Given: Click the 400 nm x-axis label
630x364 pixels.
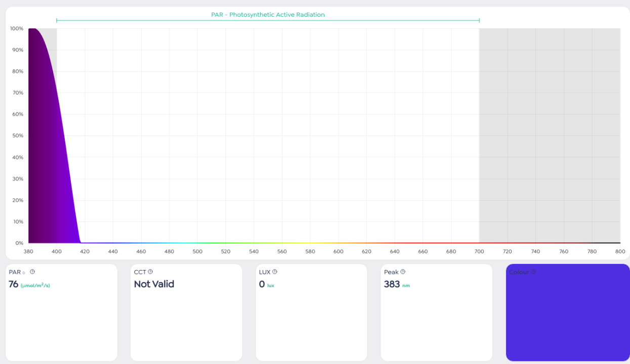Looking at the screenshot, I should pos(57,251).
